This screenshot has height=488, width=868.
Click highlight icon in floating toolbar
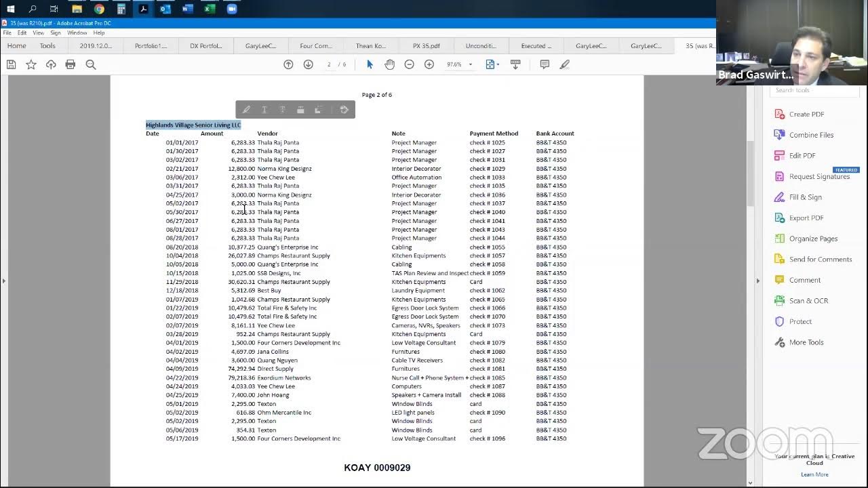click(x=246, y=110)
